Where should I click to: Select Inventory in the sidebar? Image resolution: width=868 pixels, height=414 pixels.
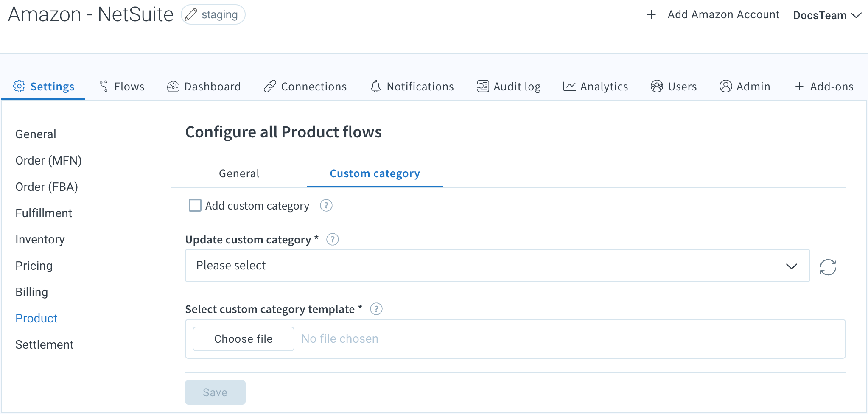click(x=40, y=240)
